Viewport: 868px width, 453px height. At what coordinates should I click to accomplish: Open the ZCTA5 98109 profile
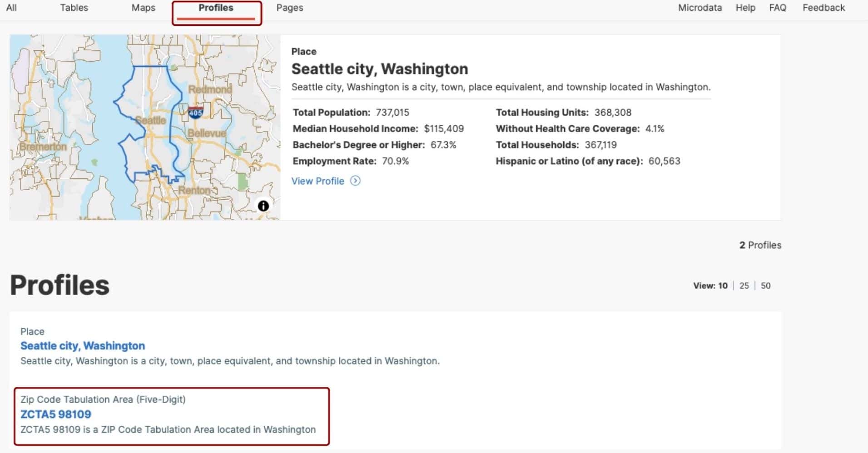click(x=56, y=414)
